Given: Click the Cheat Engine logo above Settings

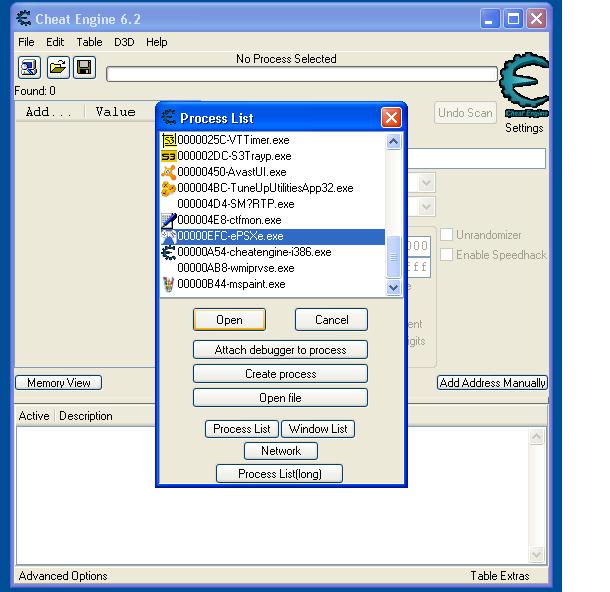Looking at the screenshot, I should [524, 85].
